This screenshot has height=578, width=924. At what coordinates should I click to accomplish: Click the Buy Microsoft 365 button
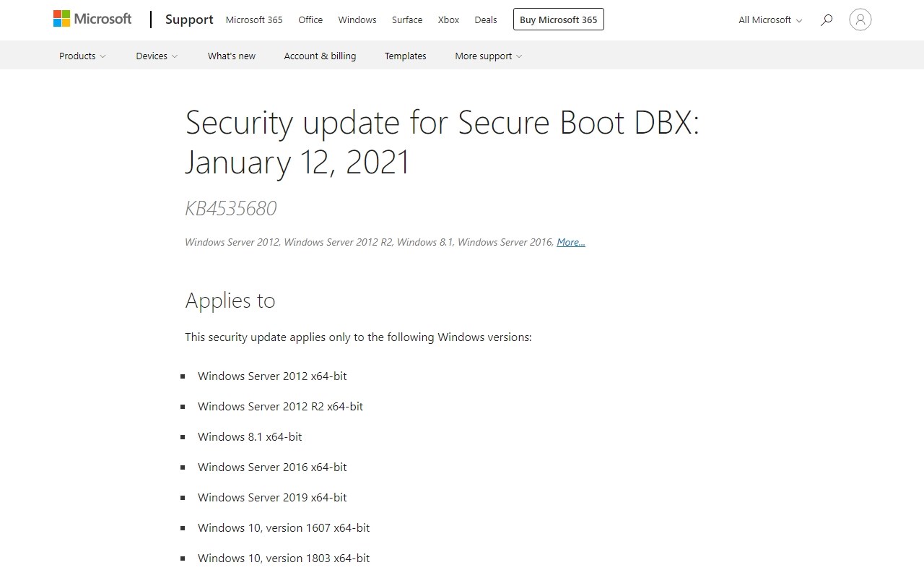coord(558,20)
